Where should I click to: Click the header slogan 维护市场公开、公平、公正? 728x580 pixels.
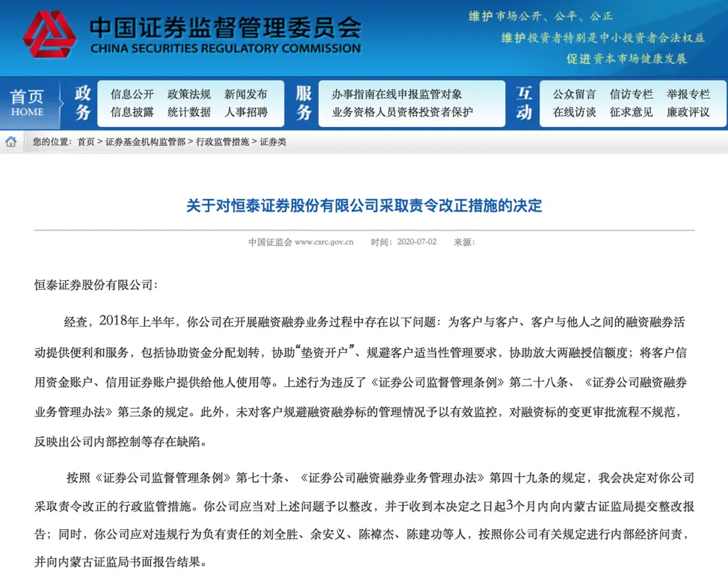(541, 16)
